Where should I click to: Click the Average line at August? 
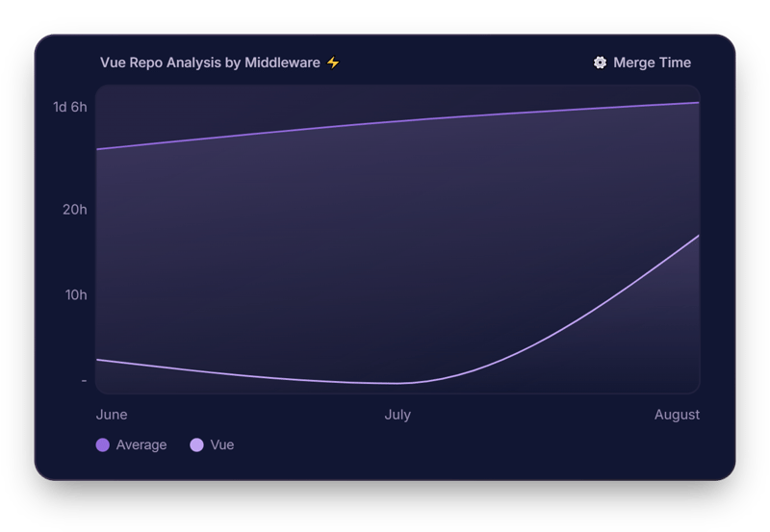pyautogui.click(x=697, y=103)
